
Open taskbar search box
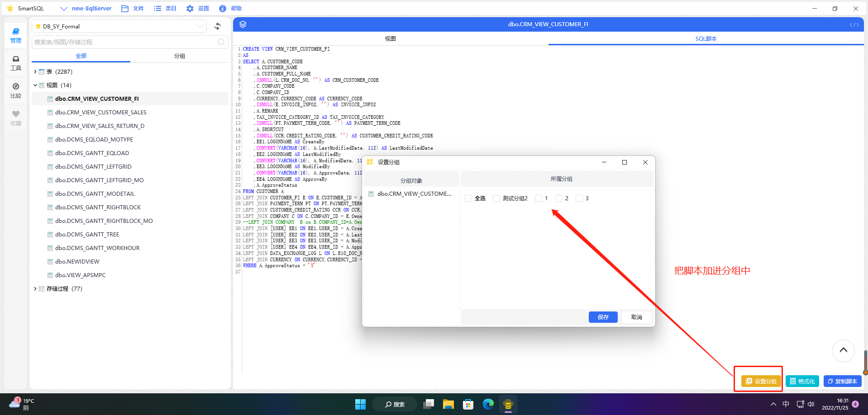click(x=395, y=404)
